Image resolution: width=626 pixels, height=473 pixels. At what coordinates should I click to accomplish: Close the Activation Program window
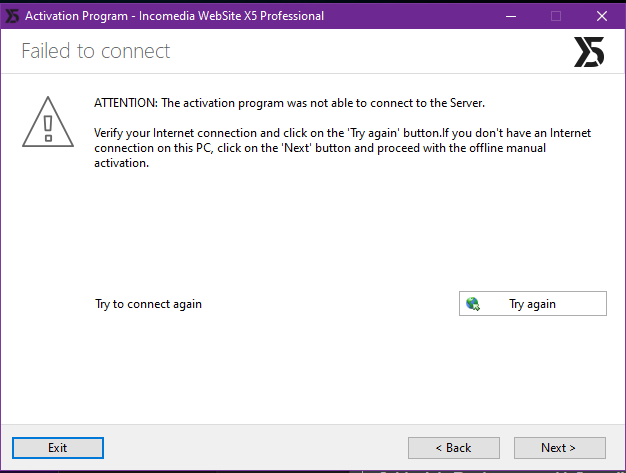tap(602, 16)
